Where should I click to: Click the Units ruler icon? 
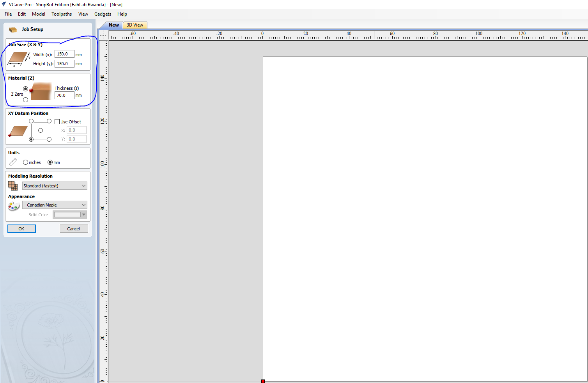[13, 162]
